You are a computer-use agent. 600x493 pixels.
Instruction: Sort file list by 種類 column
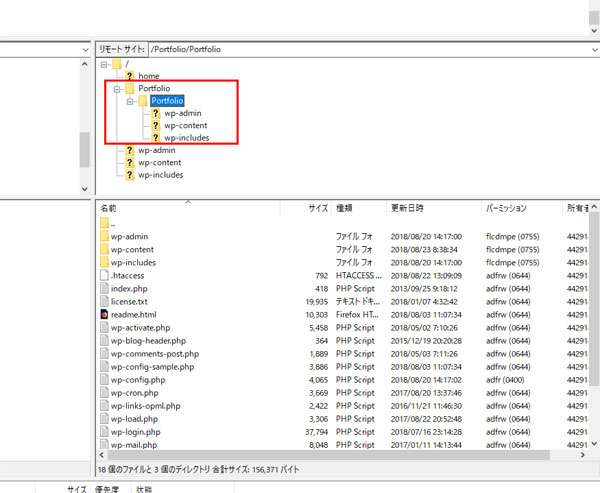[359, 208]
